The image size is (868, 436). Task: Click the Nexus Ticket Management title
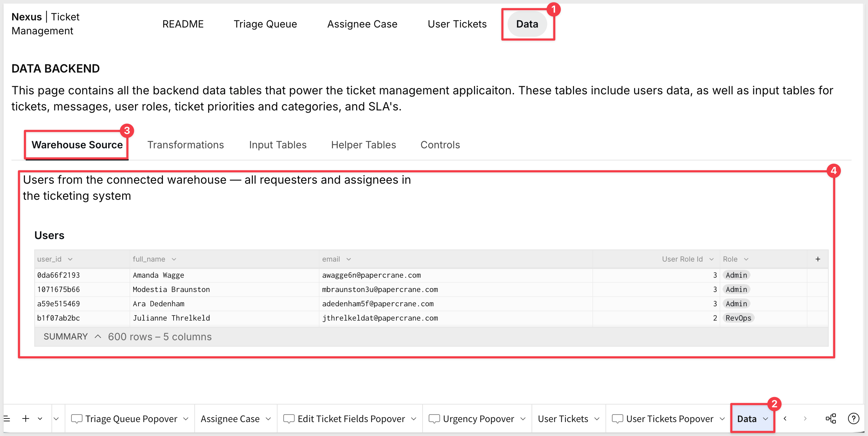(45, 24)
